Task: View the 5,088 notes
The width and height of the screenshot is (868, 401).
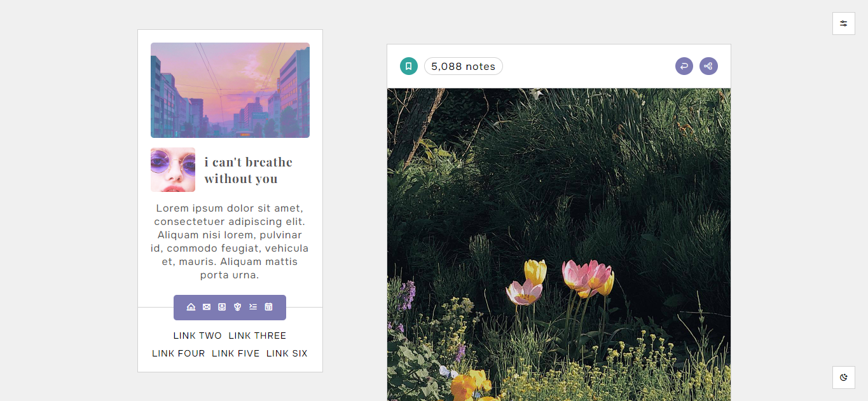Action: click(x=464, y=66)
